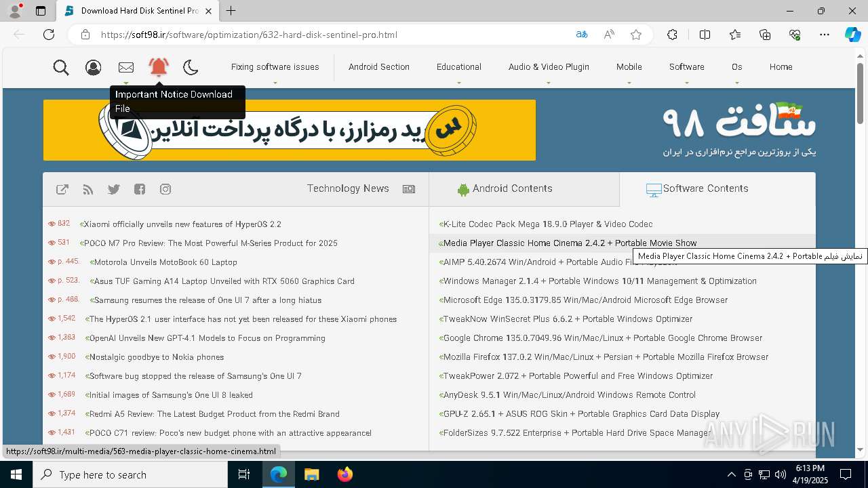Viewport: 868px width, 488px height.
Task: Open Media Player Classic Home Cinema link
Action: 570,243
